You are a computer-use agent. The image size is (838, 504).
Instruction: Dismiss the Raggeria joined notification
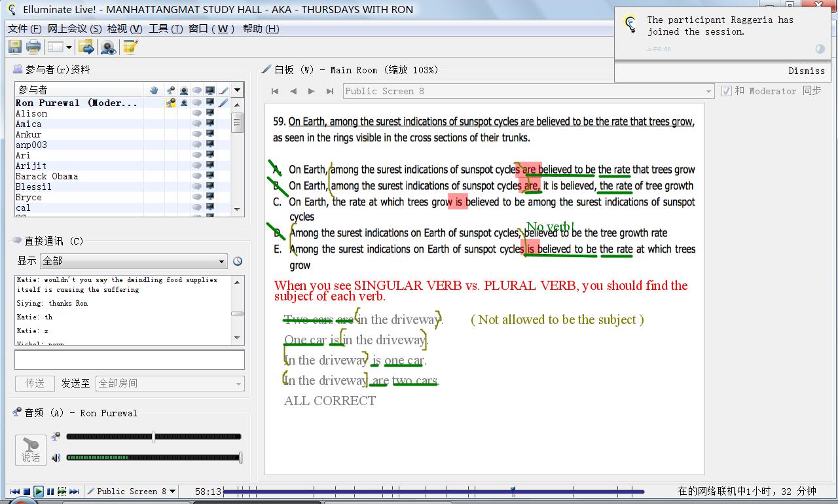pos(807,71)
